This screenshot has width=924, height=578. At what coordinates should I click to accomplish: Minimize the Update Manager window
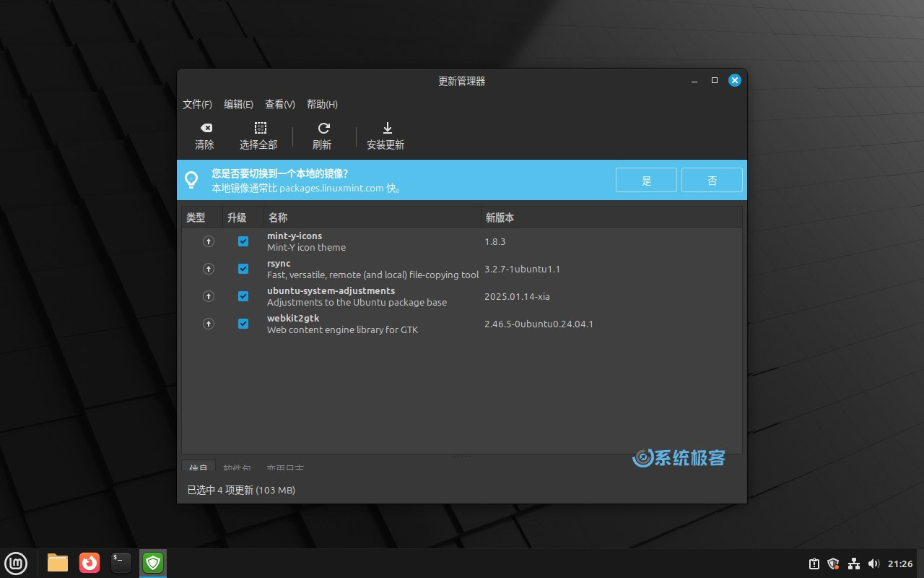coord(694,81)
